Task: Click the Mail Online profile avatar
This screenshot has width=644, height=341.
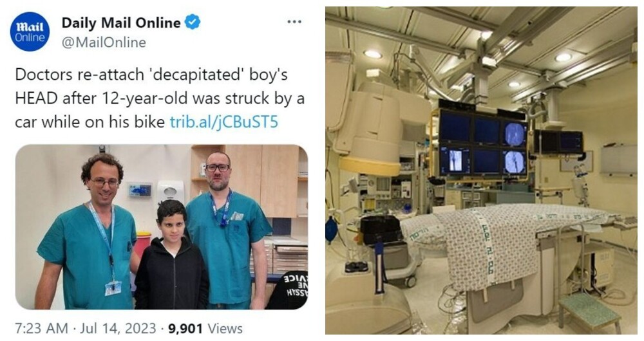Action: pyautogui.click(x=30, y=32)
